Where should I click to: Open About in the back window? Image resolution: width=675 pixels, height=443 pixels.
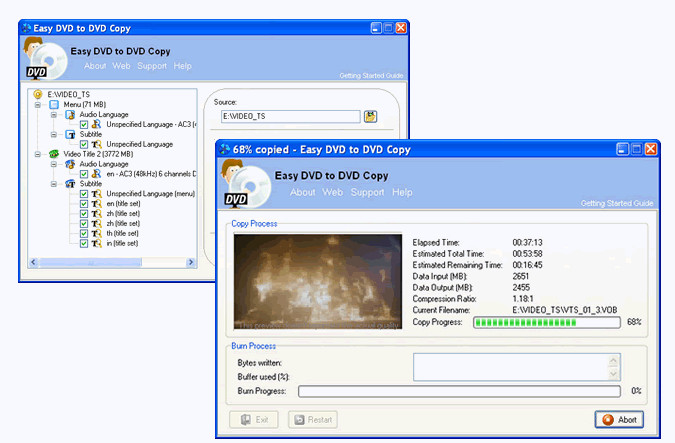95,66
